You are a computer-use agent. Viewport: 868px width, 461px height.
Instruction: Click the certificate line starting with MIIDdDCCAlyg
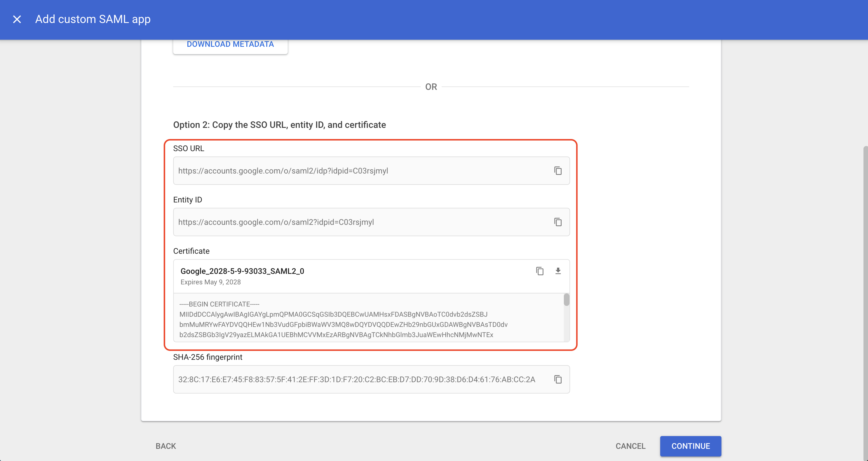tap(333, 314)
